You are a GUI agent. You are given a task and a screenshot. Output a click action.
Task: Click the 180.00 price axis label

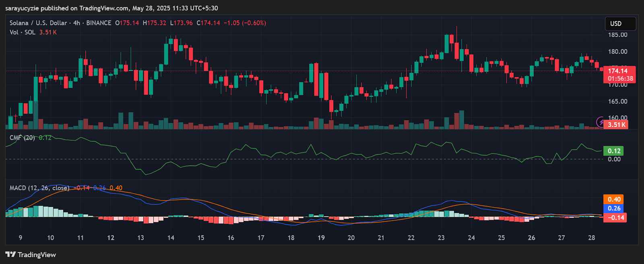617,51
